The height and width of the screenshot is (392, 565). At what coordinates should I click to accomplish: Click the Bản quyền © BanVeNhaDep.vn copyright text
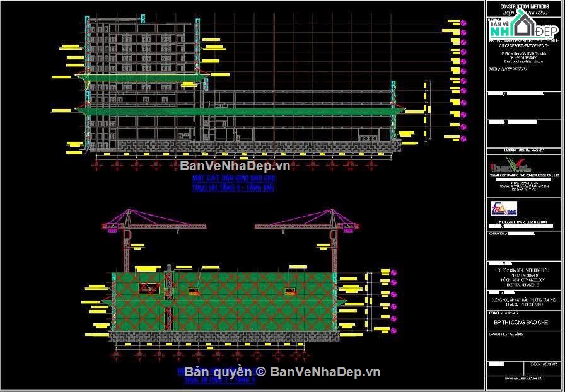pyautogui.click(x=282, y=372)
